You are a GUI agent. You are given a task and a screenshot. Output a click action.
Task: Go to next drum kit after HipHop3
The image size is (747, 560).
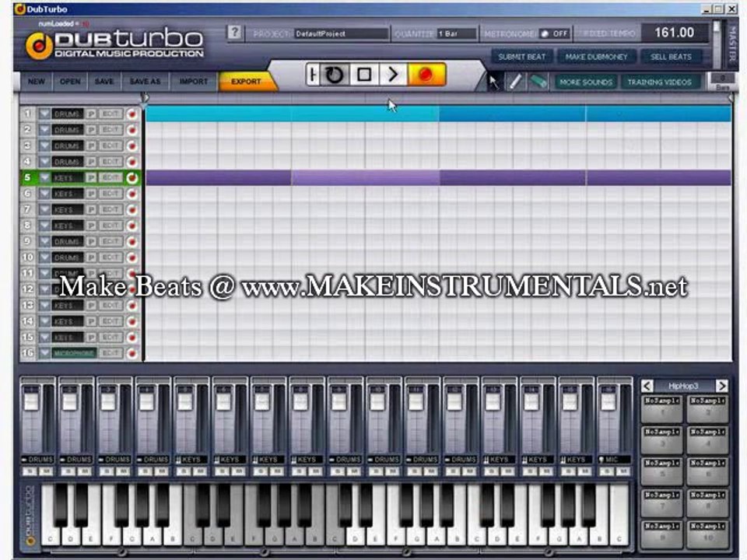722,385
